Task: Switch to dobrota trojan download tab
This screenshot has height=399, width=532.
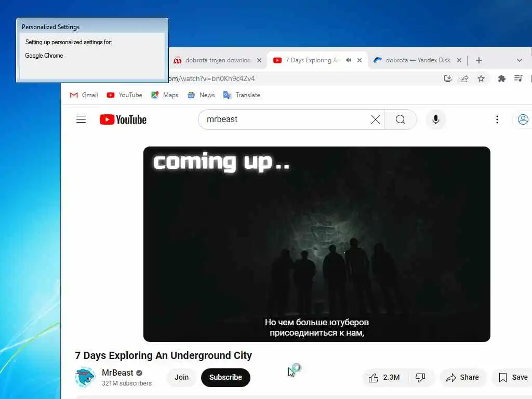Action: (x=217, y=60)
